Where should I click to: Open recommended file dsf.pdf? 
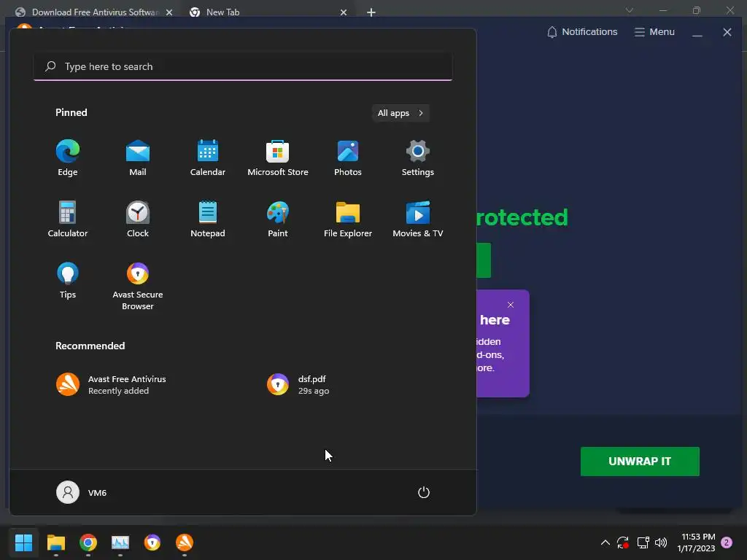298,385
